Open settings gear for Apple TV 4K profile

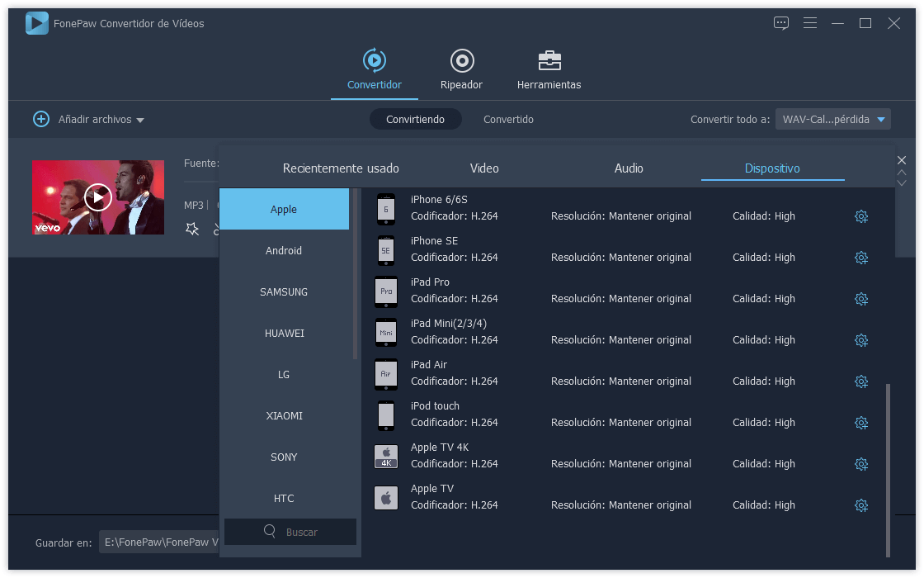(861, 464)
